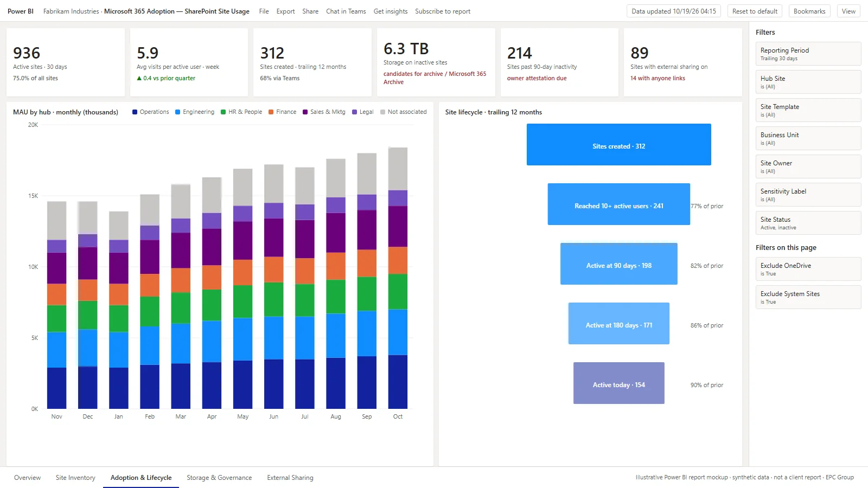Click the Active at 180 days funnel bar
The width and height of the screenshot is (868, 488).
point(618,324)
